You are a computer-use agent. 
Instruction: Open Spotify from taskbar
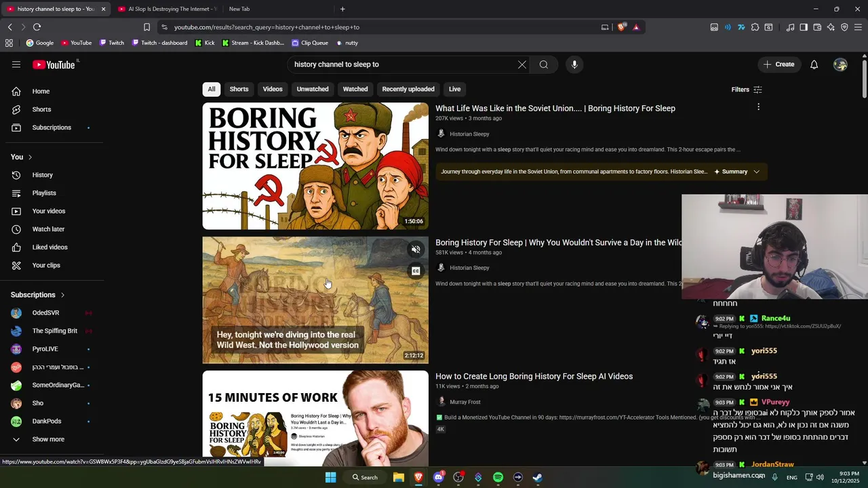point(498,477)
